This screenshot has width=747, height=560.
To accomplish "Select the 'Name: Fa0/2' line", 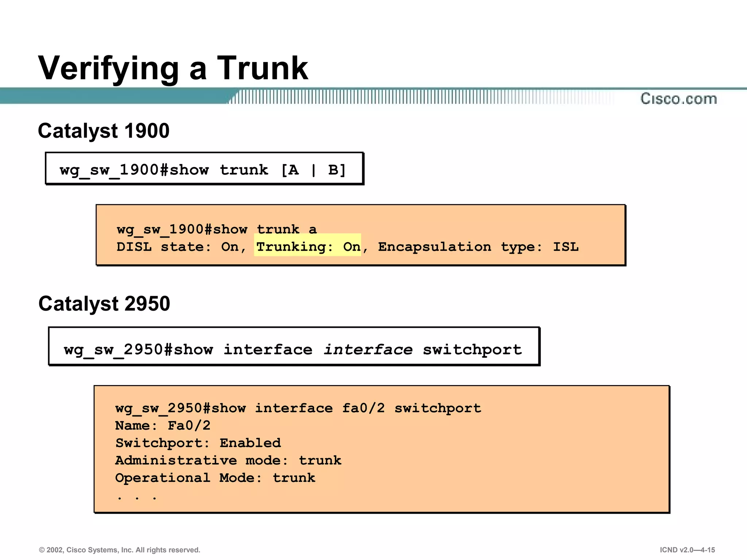I will coord(163,425).
